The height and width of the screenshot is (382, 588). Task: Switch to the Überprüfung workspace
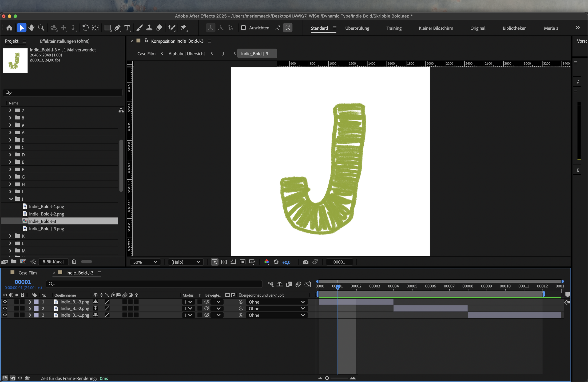[x=357, y=28]
